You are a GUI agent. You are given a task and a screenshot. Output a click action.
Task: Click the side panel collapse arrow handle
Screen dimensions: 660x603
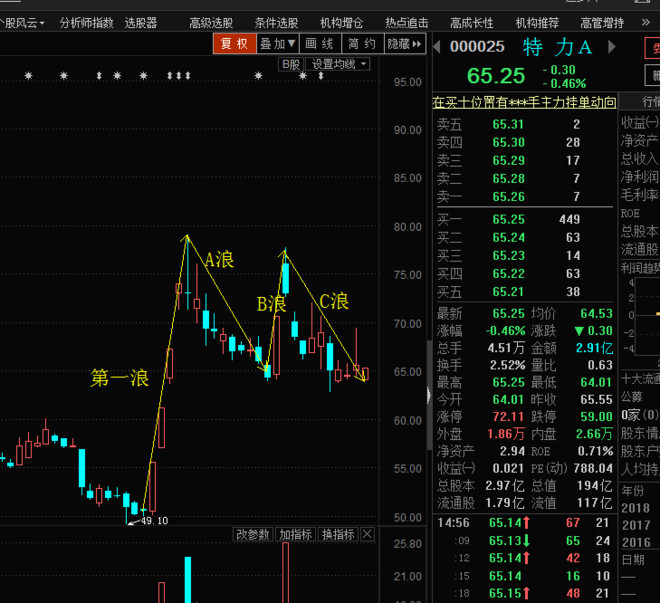428,396
